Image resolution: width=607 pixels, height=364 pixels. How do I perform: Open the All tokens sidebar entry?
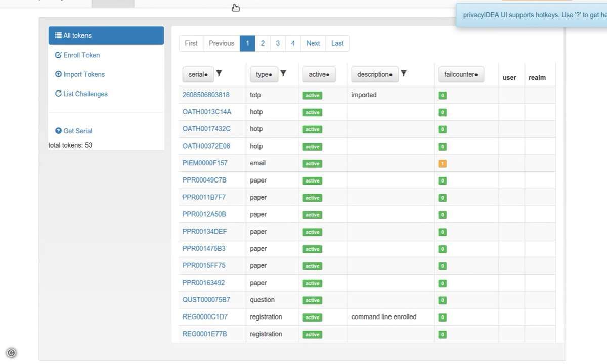(x=106, y=35)
